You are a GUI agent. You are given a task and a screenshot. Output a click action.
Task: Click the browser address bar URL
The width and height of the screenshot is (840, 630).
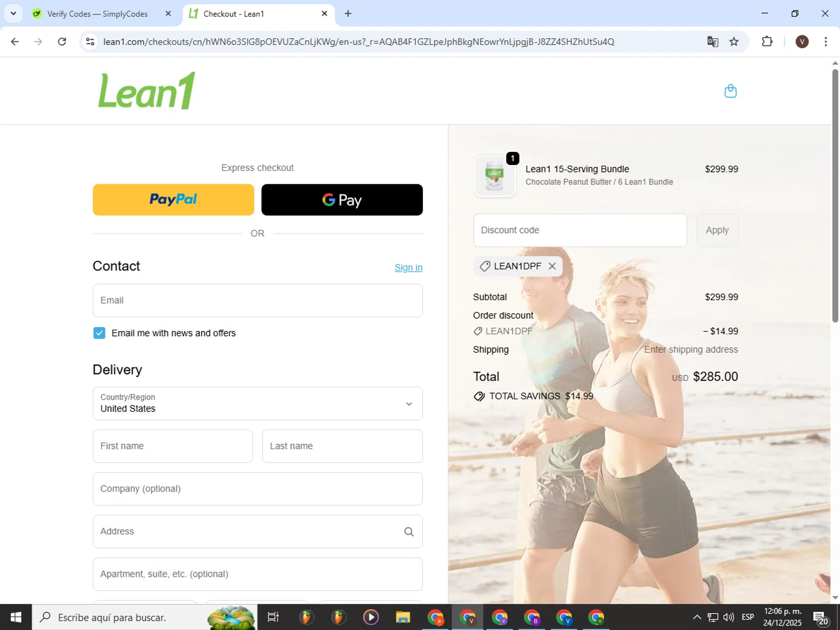(358, 41)
